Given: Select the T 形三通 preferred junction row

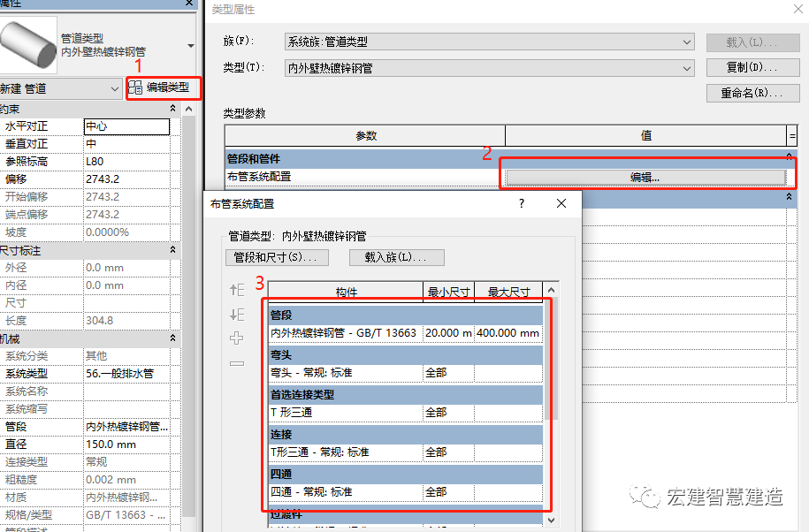Looking at the screenshot, I should [x=346, y=413].
